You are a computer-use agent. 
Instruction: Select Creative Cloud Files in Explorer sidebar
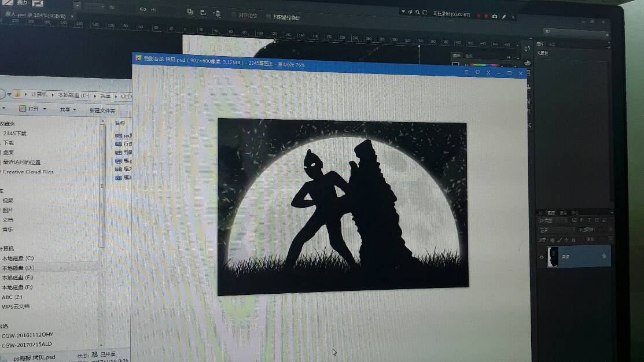click(28, 172)
